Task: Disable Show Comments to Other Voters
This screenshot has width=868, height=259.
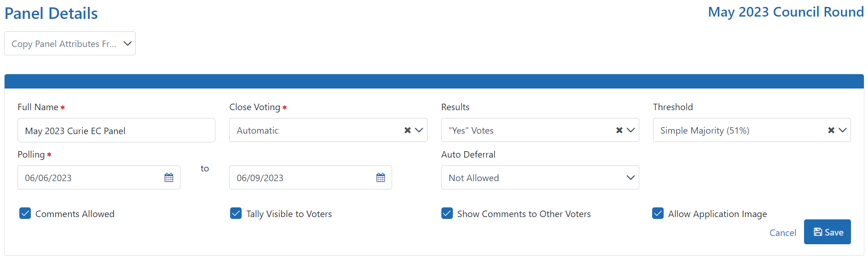Action: point(447,213)
